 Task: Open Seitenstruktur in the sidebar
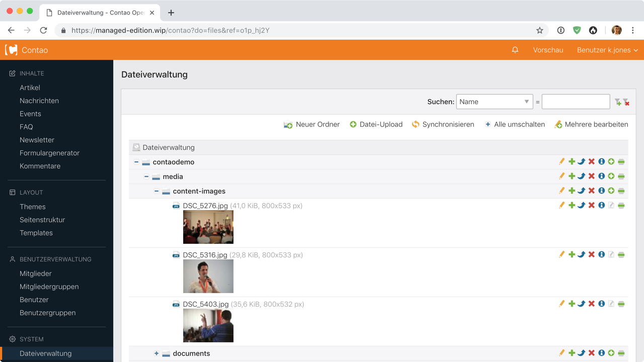click(x=42, y=220)
